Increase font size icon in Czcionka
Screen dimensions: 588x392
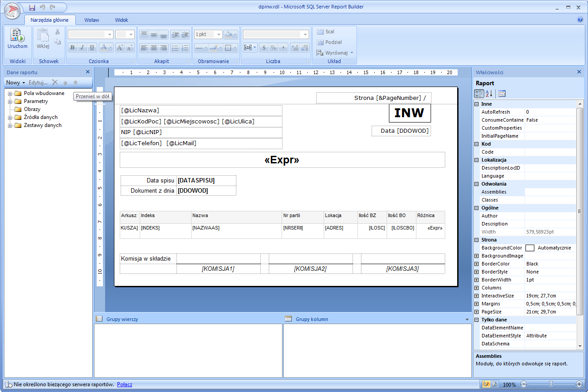point(120,48)
